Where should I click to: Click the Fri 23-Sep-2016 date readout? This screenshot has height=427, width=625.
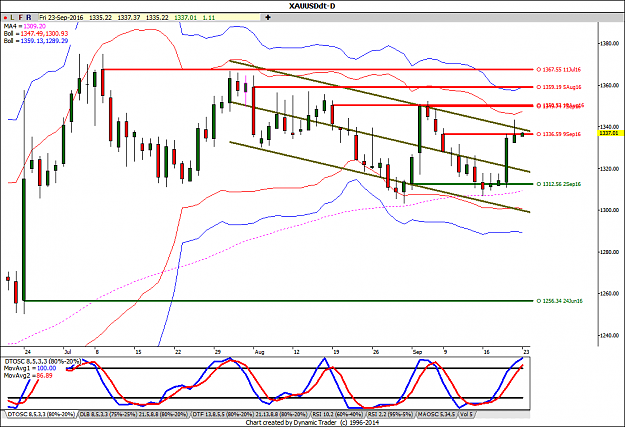[61, 18]
